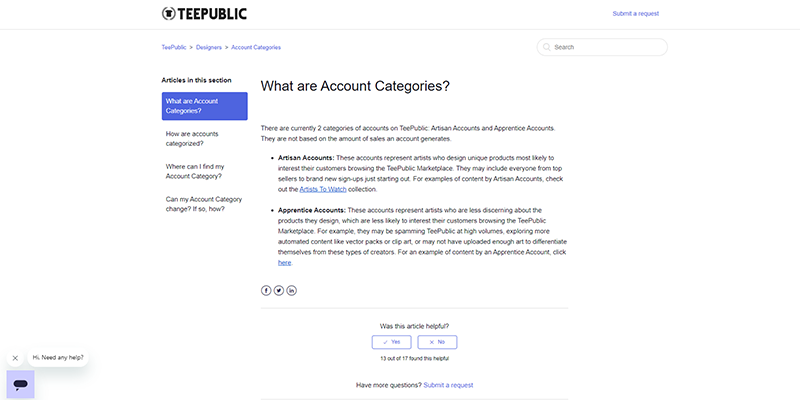This screenshot has height=400, width=800.
Task: Dismiss the "Hi, Need any help?" bubble
Action: point(15,357)
